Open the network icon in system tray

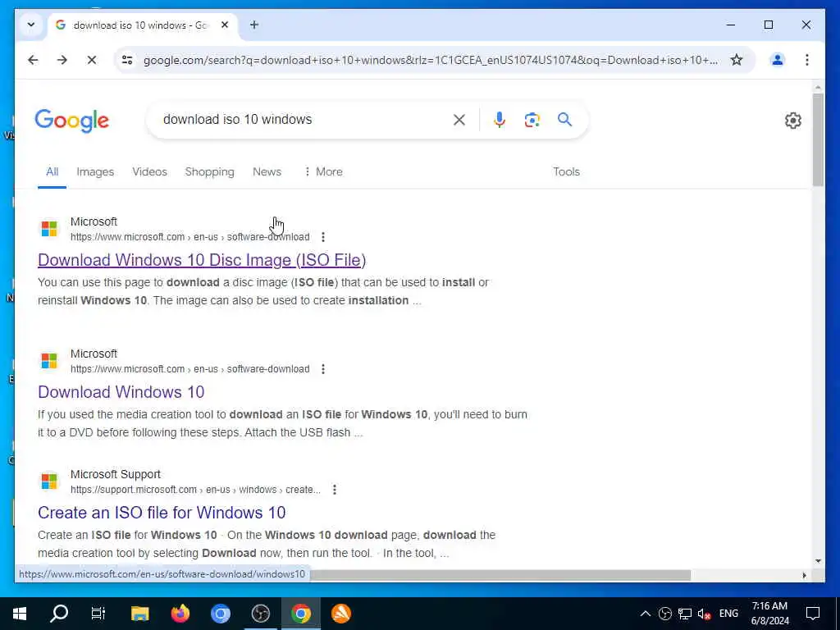click(x=685, y=614)
